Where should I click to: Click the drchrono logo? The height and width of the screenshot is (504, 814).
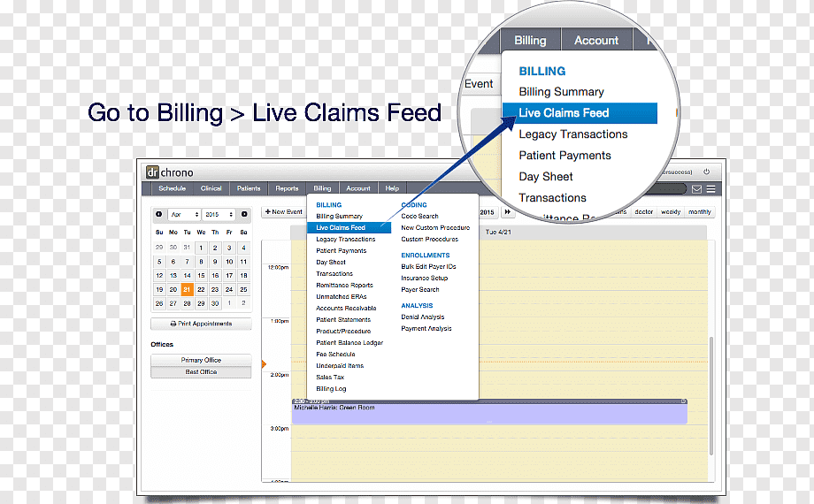[169, 172]
